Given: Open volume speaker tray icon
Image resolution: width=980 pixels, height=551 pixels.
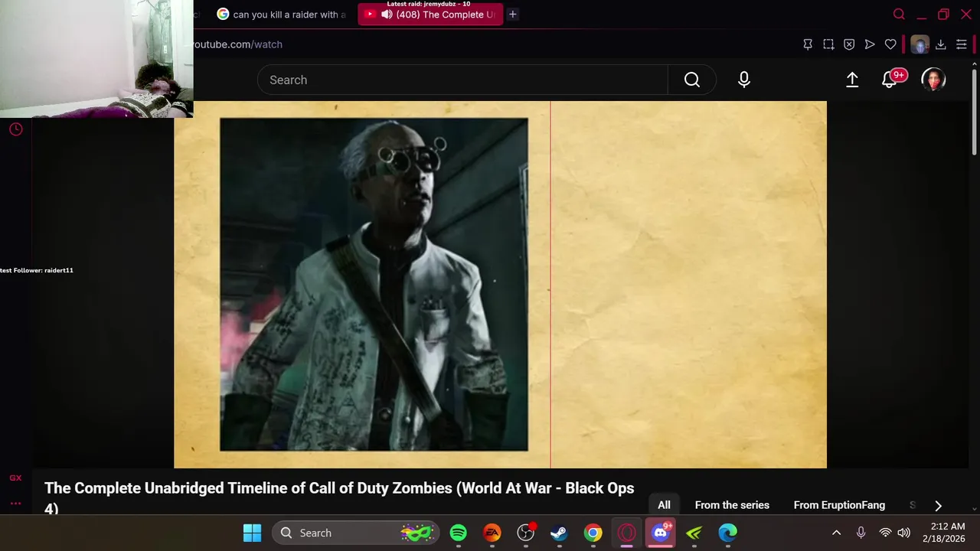Looking at the screenshot, I should pos(903,533).
